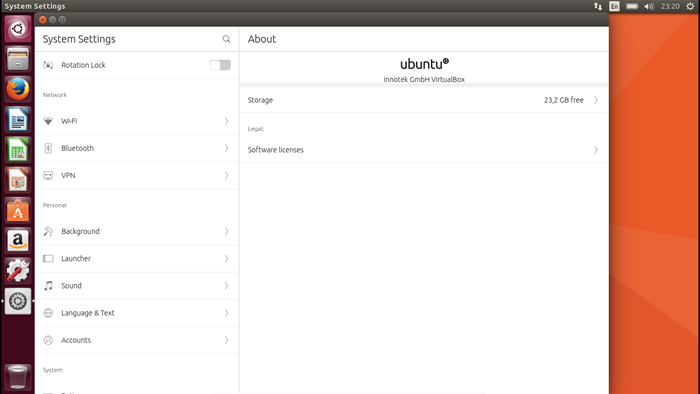700x394 pixels.
Task: Open the session gear menu in top panel
Action: [x=690, y=6]
